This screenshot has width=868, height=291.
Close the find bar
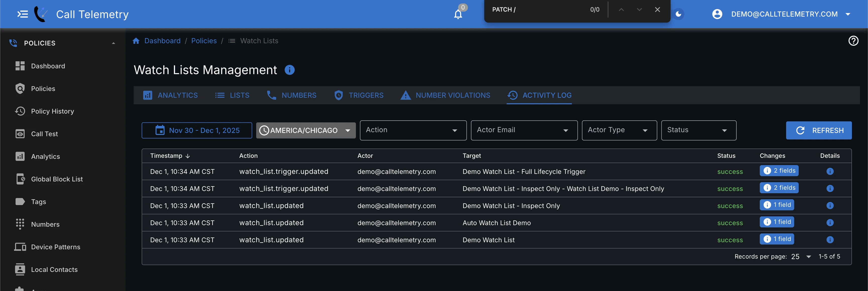[657, 10]
